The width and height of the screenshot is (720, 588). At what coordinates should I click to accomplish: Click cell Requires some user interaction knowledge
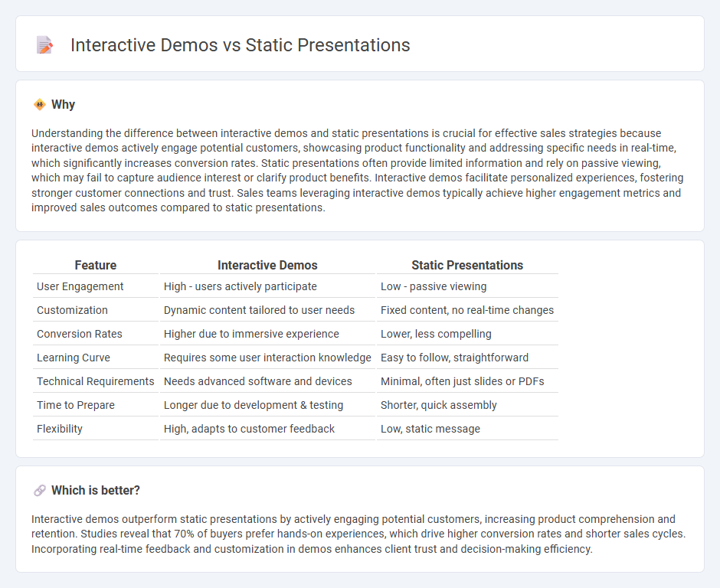pyautogui.click(x=267, y=358)
